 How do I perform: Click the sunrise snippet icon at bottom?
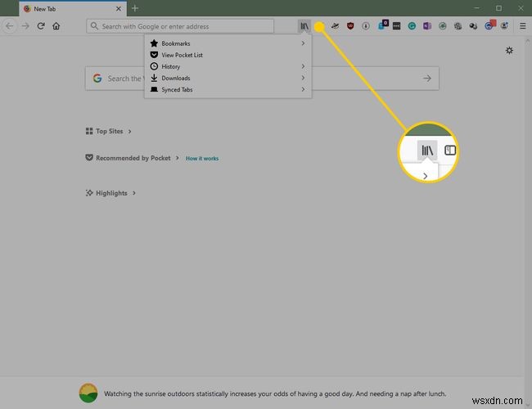click(88, 393)
